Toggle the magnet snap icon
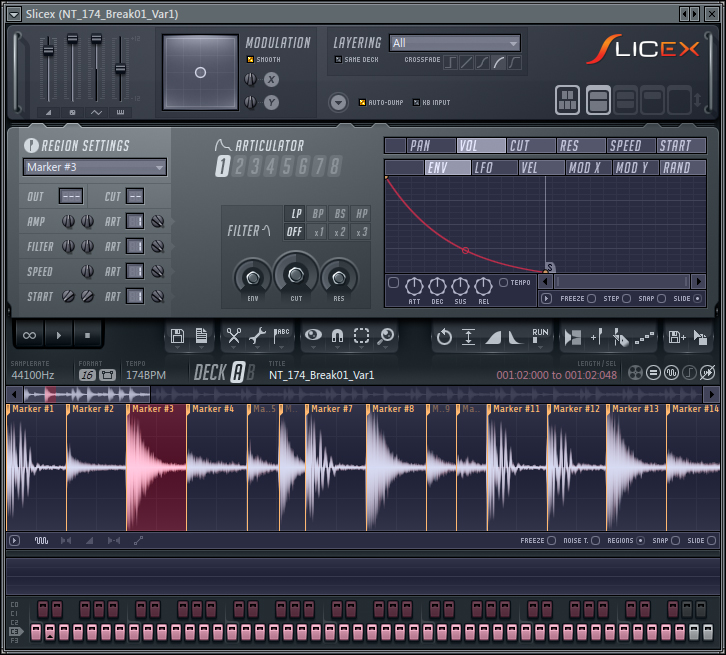The image size is (726, 655). (338, 336)
